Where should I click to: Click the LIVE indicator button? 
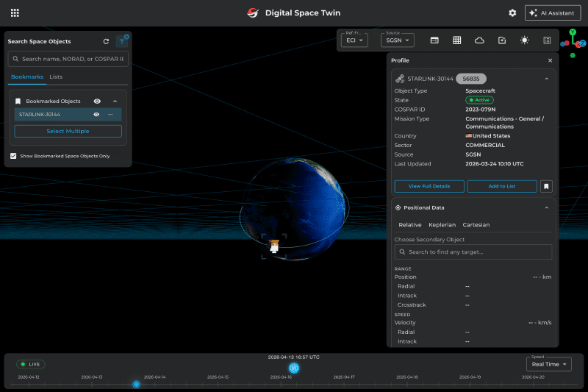click(x=30, y=364)
